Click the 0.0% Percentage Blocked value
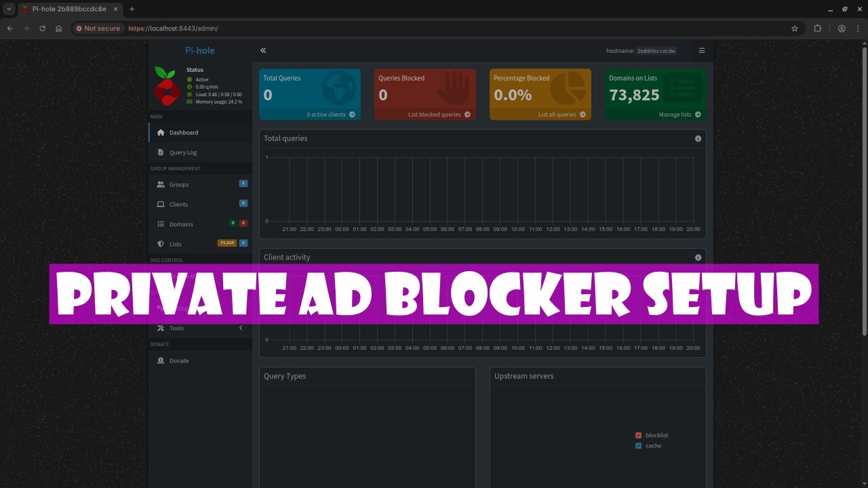The width and height of the screenshot is (868, 488). tap(513, 96)
